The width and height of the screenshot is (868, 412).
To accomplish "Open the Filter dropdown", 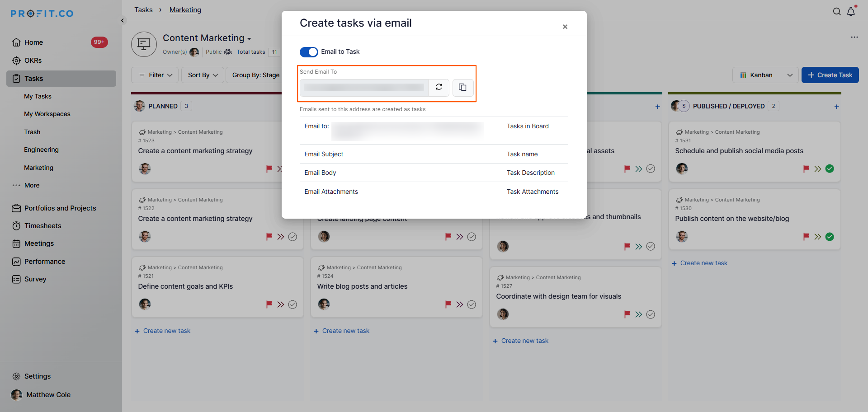I will coord(155,75).
